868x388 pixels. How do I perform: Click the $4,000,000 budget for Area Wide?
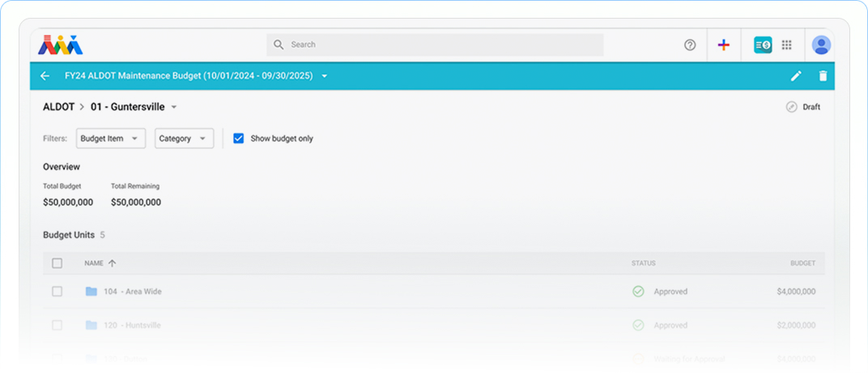point(796,291)
